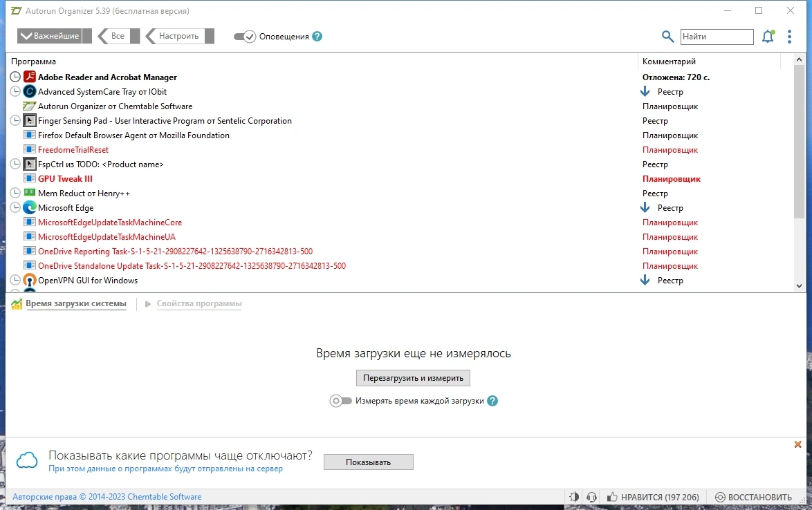The width and height of the screenshot is (812, 510).
Task: Click the Advanced SystemCare Tray icon
Action: click(x=30, y=91)
